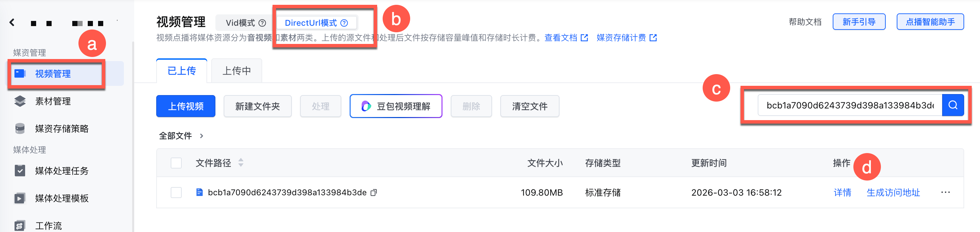
Task: Expand the 全部文件 breadcrumb chevron
Action: pyautogui.click(x=202, y=136)
